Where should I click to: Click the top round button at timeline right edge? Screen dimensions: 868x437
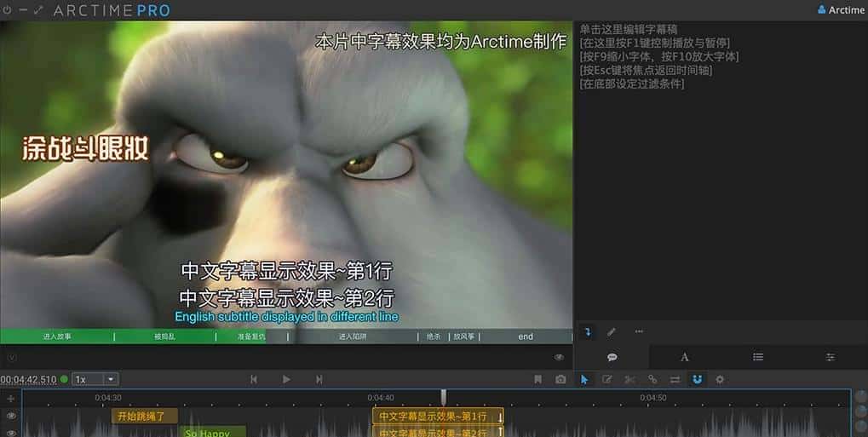point(861,397)
